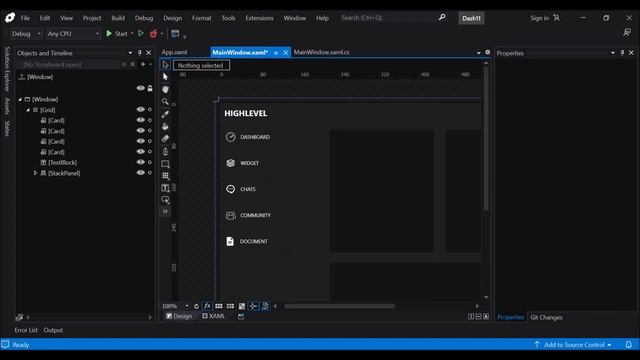The width and height of the screenshot is (640, 360).
Task: Toggle snapping to snaplines button
Action: pos(253,306)
